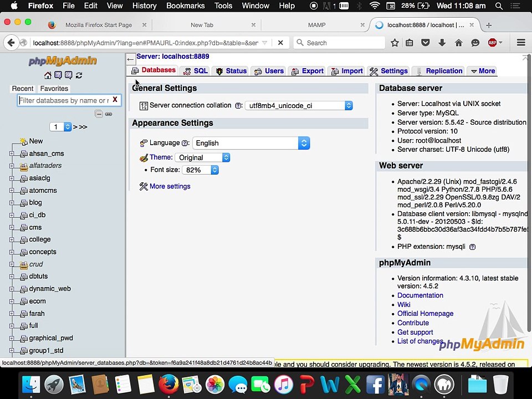Open the database page number dropdown
Screen dimensions: 532x399
[x=60, y=127]
